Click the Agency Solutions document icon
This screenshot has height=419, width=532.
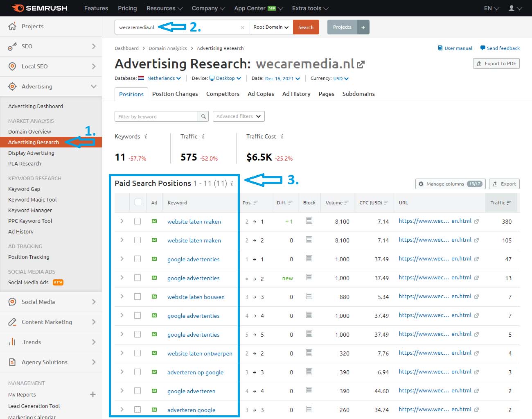coord(12,362)
